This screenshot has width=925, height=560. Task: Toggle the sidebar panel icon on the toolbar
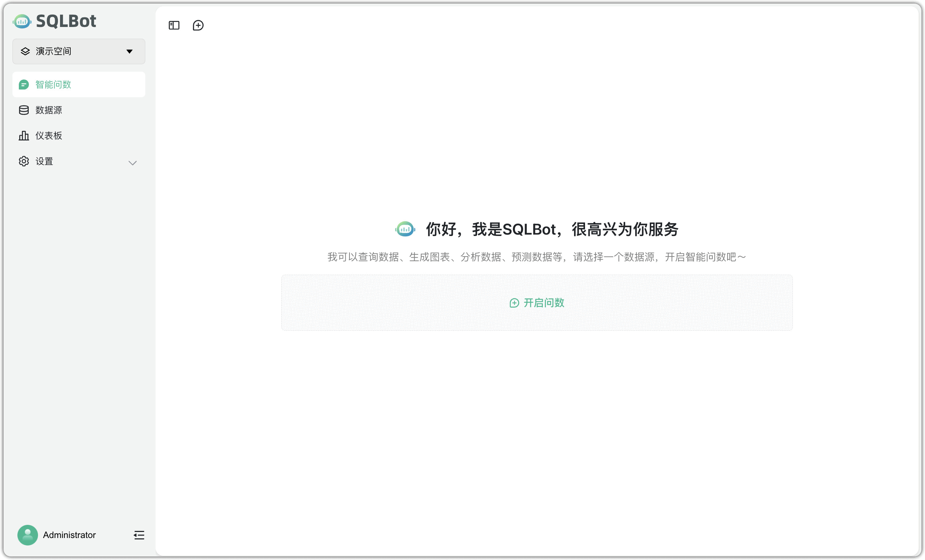tap(173, 25)
